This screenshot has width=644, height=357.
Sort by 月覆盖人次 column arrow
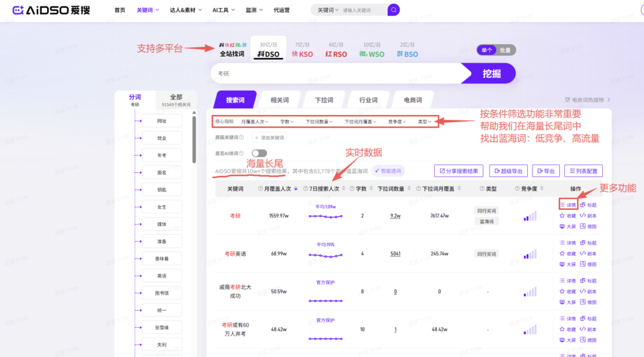[x=296, y=189]
